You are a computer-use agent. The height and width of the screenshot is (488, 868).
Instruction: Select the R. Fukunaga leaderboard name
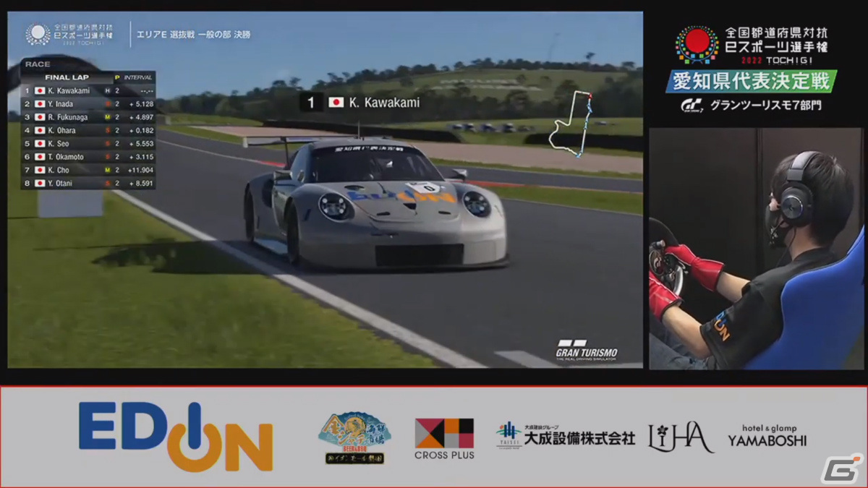click(68, 117)
